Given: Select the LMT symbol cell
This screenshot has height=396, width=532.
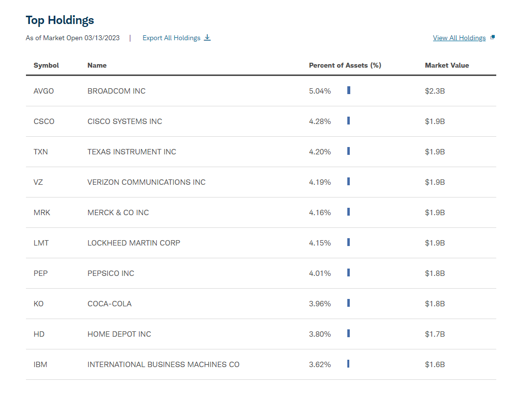Looking at the screenshot, I should tap(41, 243).
